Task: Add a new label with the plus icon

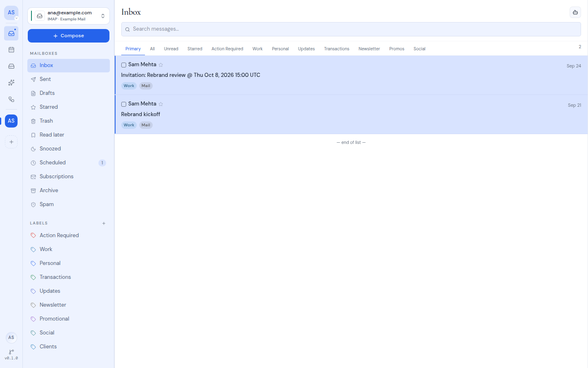Action: tap(104, 223)
